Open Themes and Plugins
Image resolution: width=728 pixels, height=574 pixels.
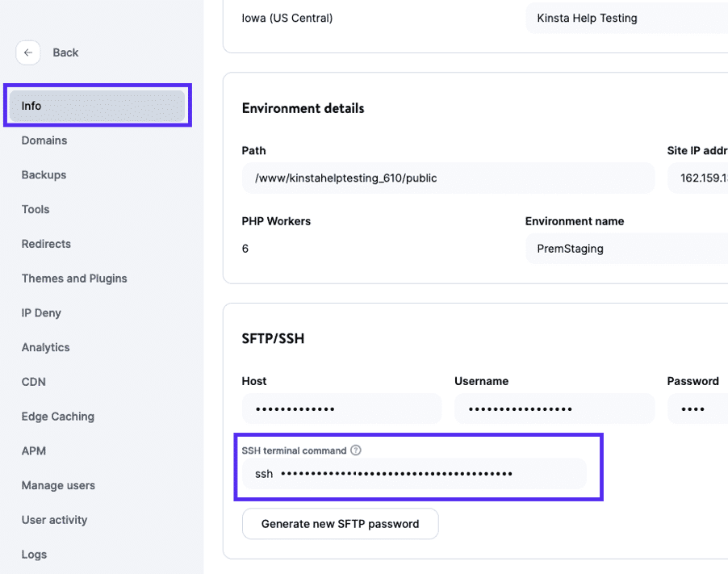click(74, 278)
